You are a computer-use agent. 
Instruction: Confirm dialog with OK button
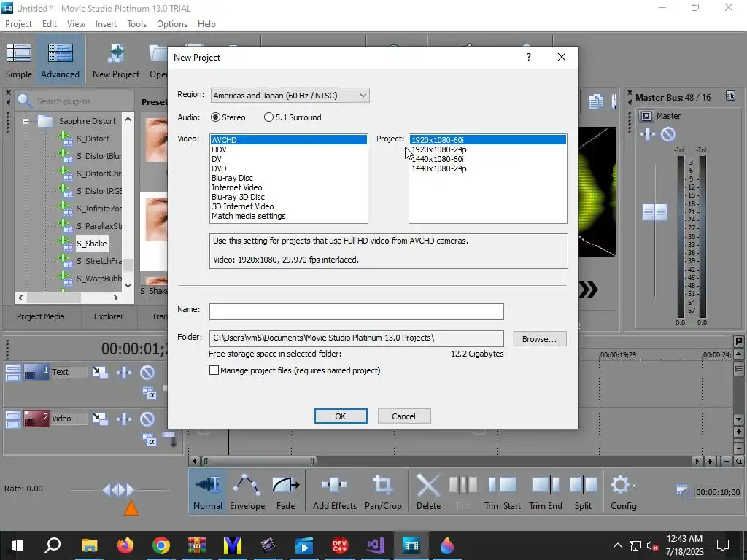[x=341, y=416]
